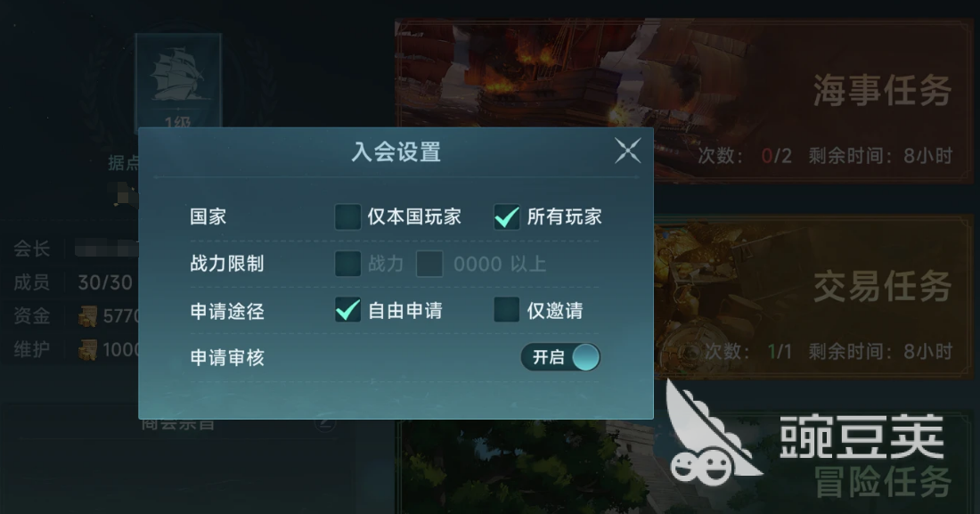
Task: Click the 入会设置 dialog title
Action: point(396,151)
